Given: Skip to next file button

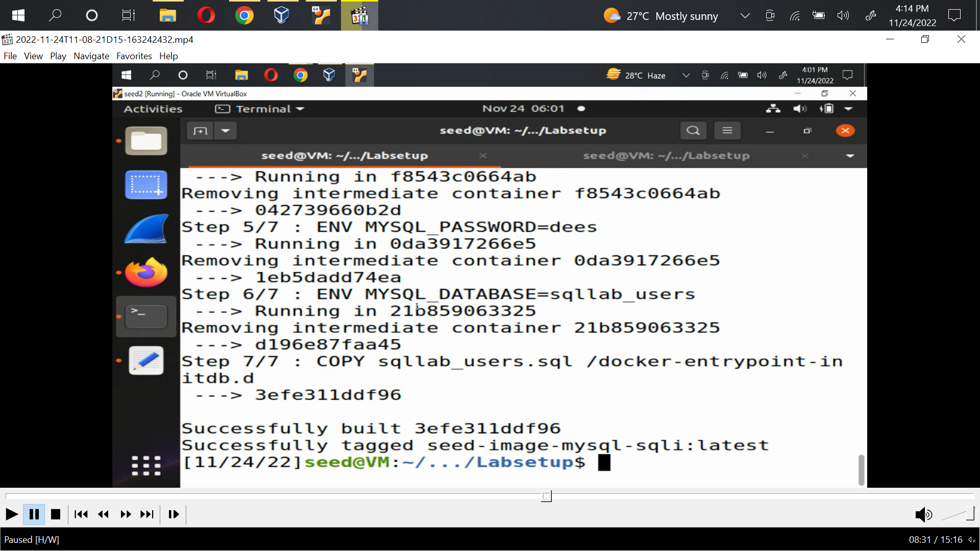Looking at the screenshot, I should [x=147, y=514].
